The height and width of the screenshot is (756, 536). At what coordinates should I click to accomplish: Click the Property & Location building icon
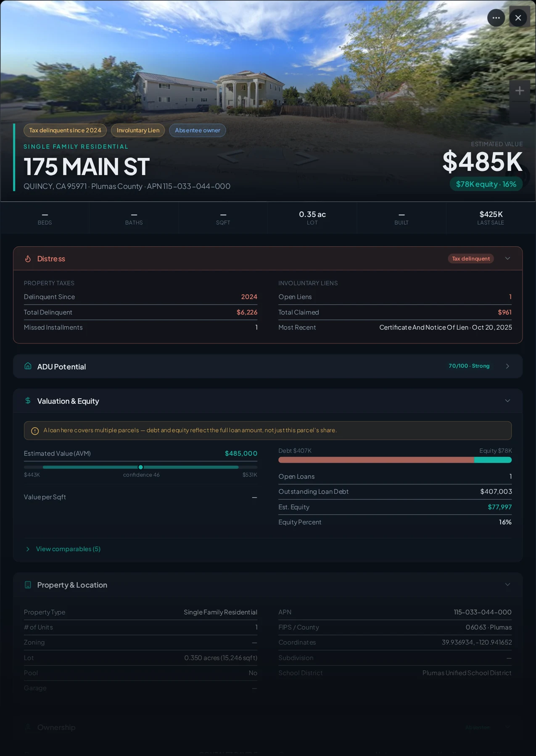click(28, 584)
